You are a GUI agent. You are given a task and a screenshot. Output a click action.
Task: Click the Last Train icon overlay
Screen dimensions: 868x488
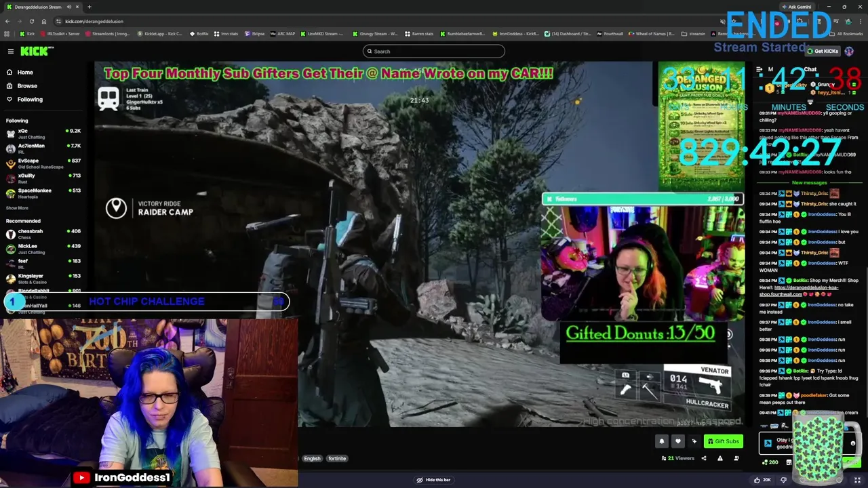(x=108, y=99)
